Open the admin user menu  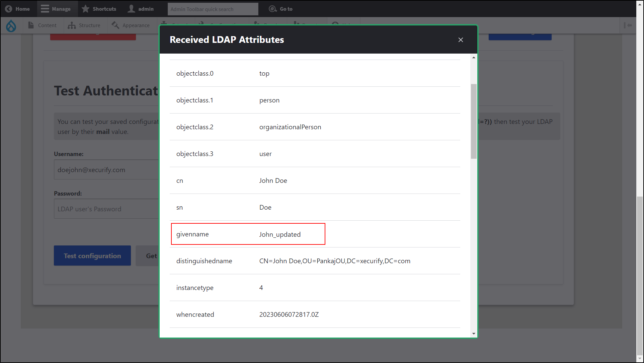[x=141, y=9]
